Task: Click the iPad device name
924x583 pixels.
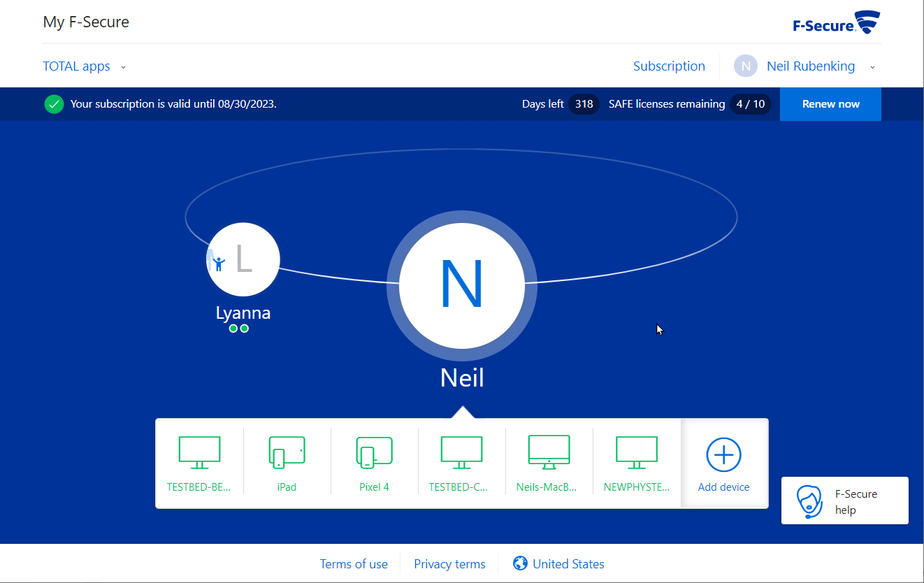Action: pos(287,487)
